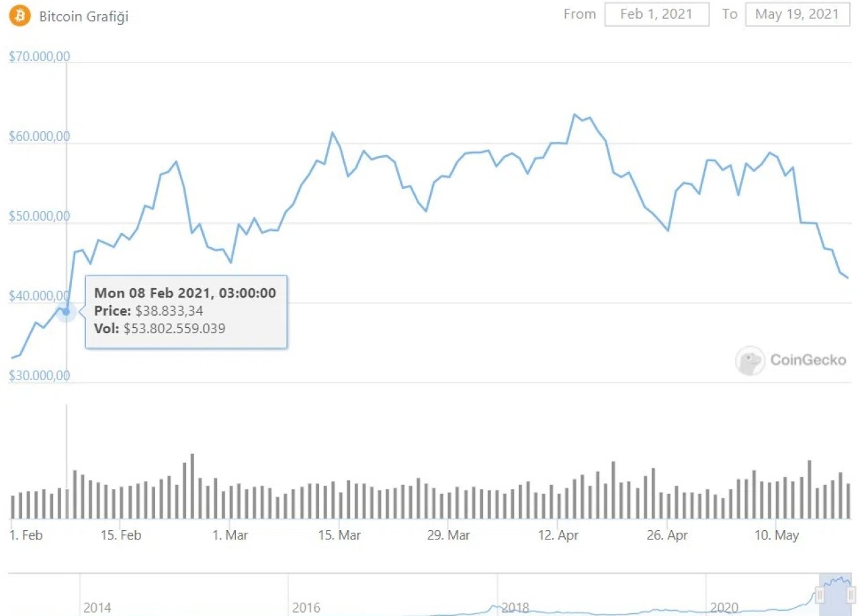The height and width of the screenshot is (616, 860).
Task: Open the From date field showing Feb 1, 2021
Action: (656, 14)
